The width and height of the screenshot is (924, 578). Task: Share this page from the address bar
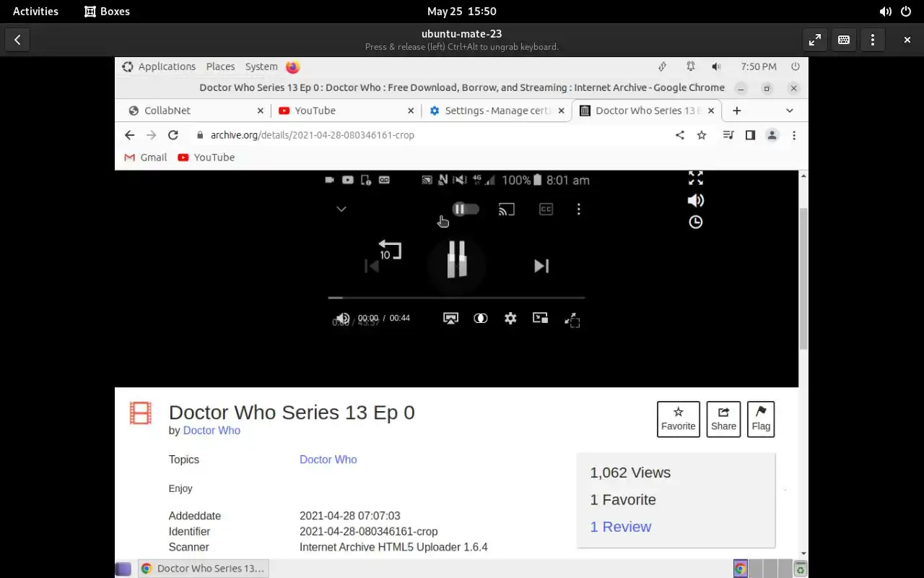[679, 135]
